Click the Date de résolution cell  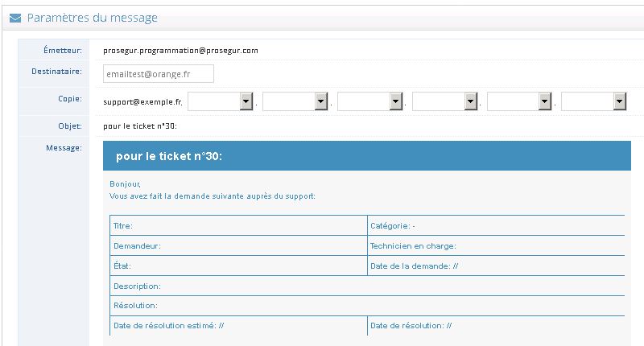496,326
